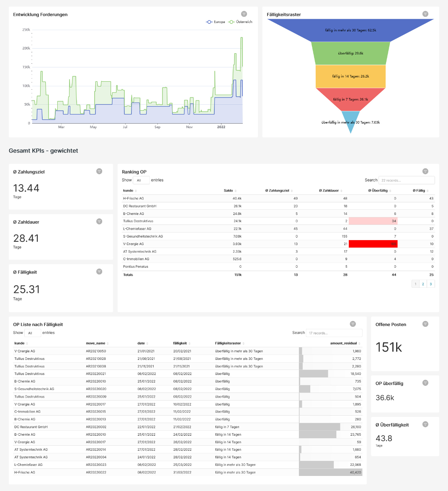
Task: Open the filter icon on the Ranking OP table
Action: [x=425, y=171]
